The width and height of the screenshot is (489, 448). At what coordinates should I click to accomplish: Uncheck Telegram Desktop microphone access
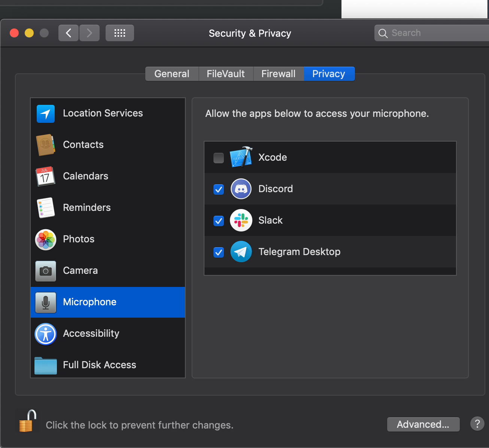(x=218, y=252)
